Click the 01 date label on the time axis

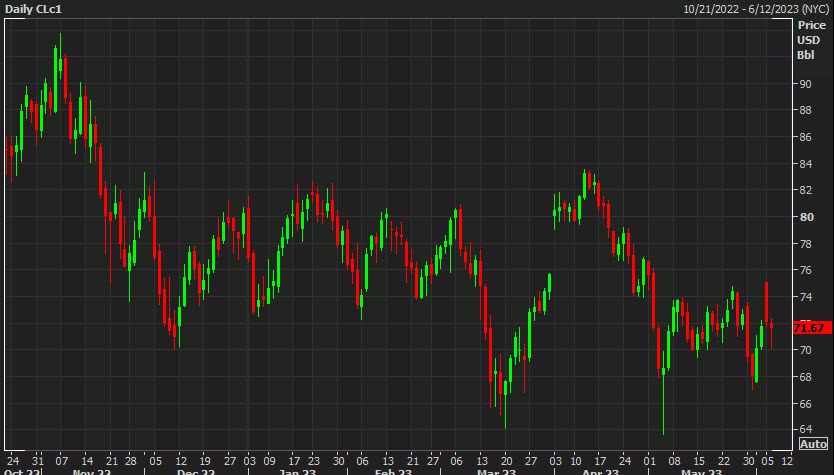point(649,461)
